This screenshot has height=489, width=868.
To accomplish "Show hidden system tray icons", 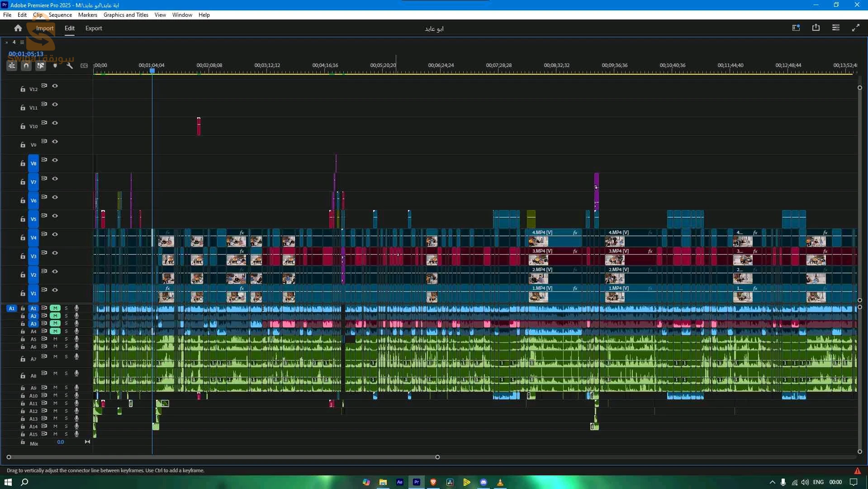I will (x=772, y=482).
